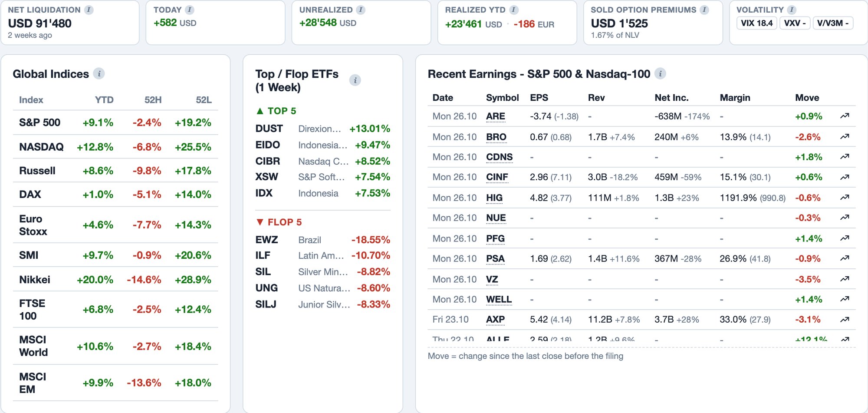Click the YTD column header in Global Indices
868x413 pixels.
pos(104,100)
